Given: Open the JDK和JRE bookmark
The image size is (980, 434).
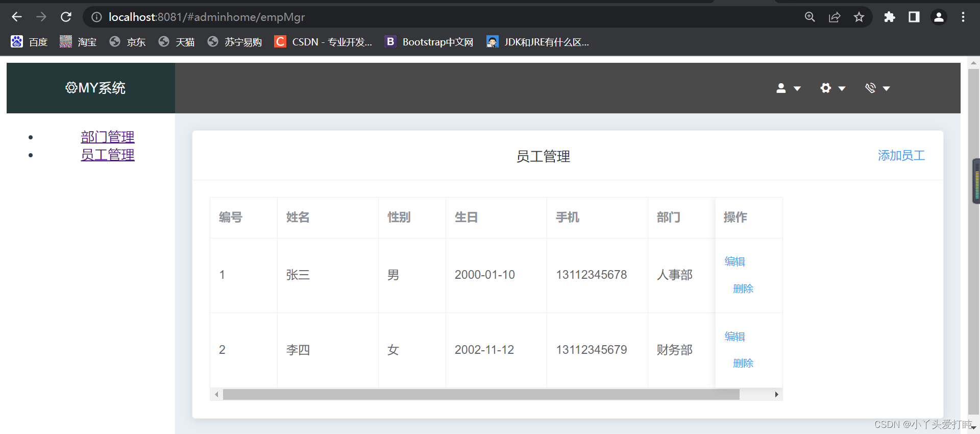Looking at the screenshot, I should tap(538, 42).
